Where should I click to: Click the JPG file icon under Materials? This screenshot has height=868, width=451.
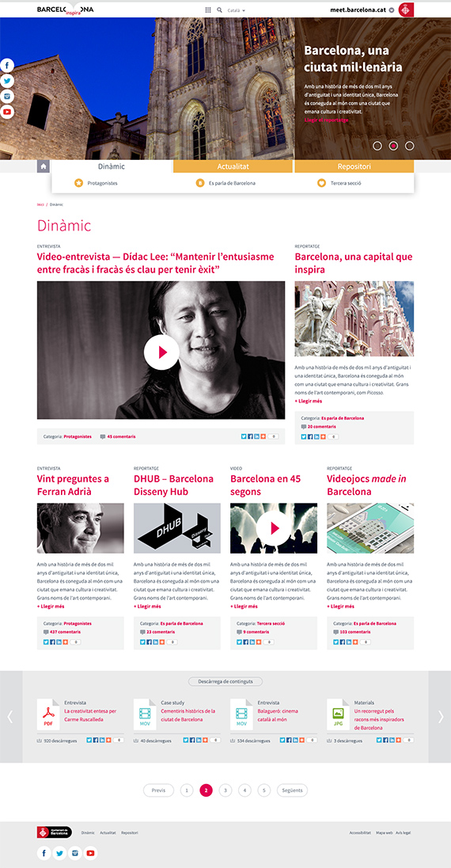[x=338, y=714]
